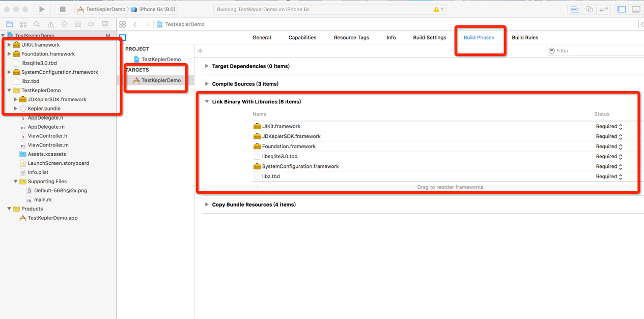Run the app with the play button

(42, 9)
